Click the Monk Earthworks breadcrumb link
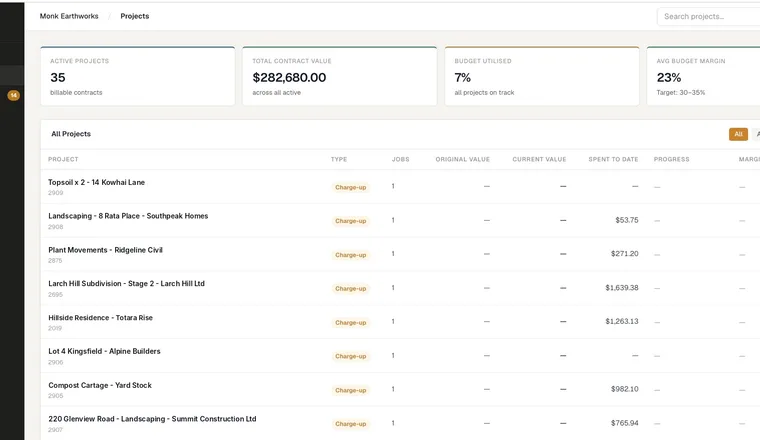 tap(69, 16)
